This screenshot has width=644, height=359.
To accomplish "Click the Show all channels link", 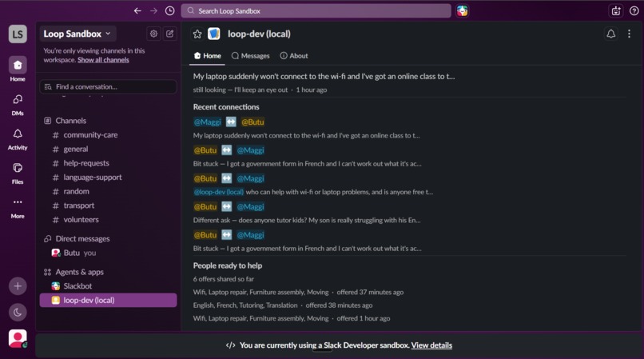I will click(103, 60).
